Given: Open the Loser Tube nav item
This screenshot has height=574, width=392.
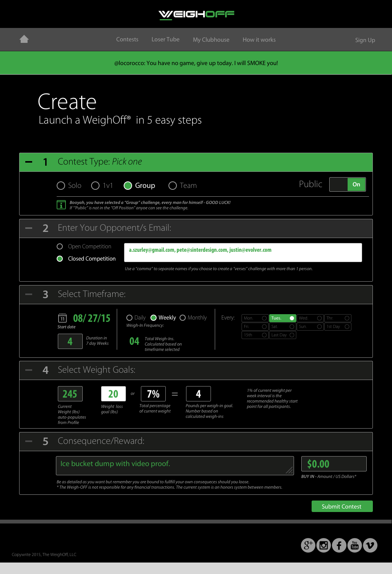Looking at the screenshot, I should (165, 39).
